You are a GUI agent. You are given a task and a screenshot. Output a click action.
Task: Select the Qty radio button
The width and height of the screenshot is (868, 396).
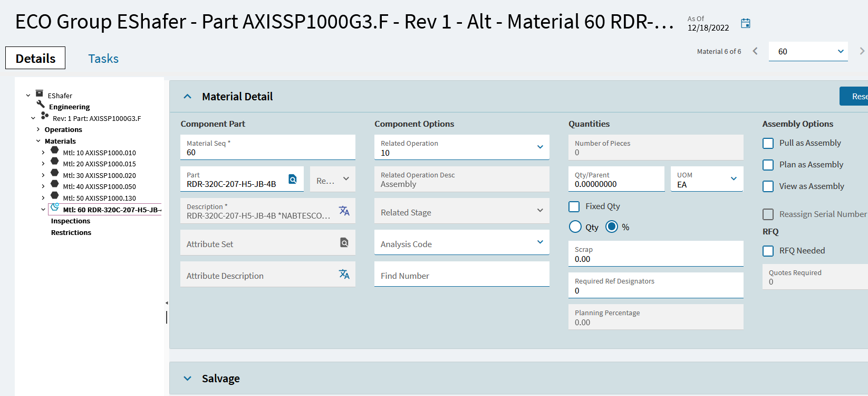pos(575,227)
